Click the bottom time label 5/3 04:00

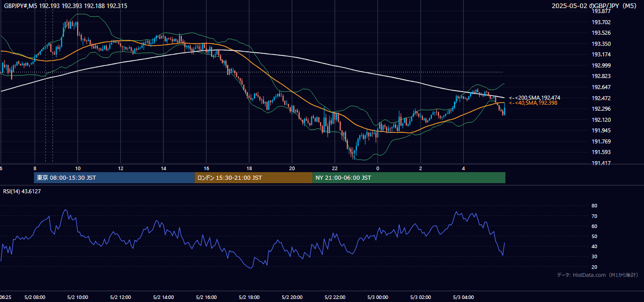464,297
